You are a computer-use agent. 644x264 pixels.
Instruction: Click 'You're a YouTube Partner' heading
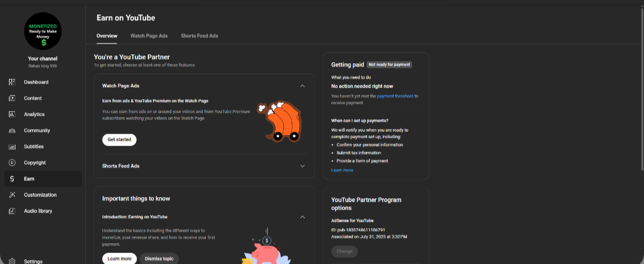pos(131,57)
